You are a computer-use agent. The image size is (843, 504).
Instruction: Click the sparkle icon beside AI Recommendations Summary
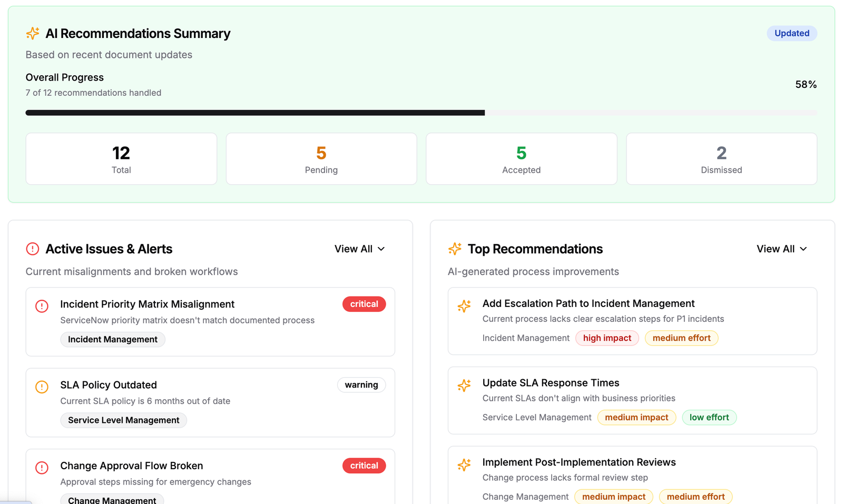32,33
